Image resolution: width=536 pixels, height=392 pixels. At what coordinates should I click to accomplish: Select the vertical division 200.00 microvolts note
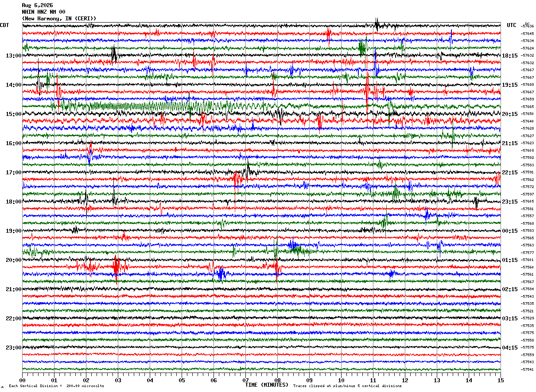coord(57,386)
